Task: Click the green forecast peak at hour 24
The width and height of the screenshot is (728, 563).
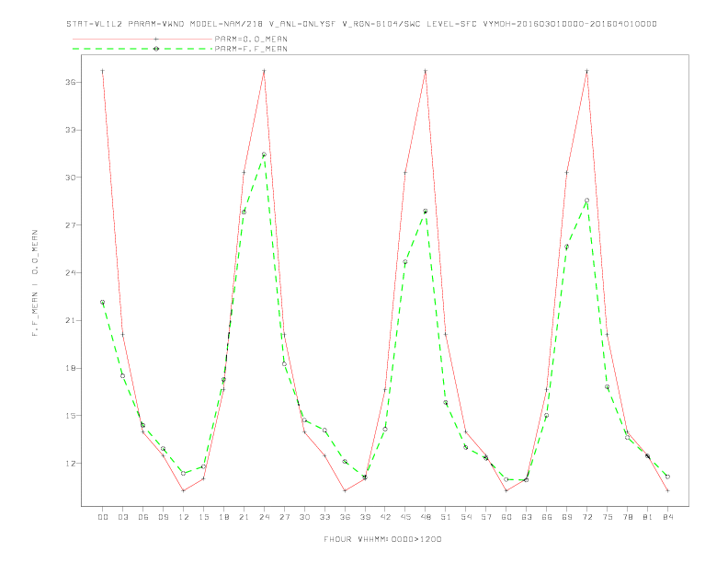Action: [264, 155]
